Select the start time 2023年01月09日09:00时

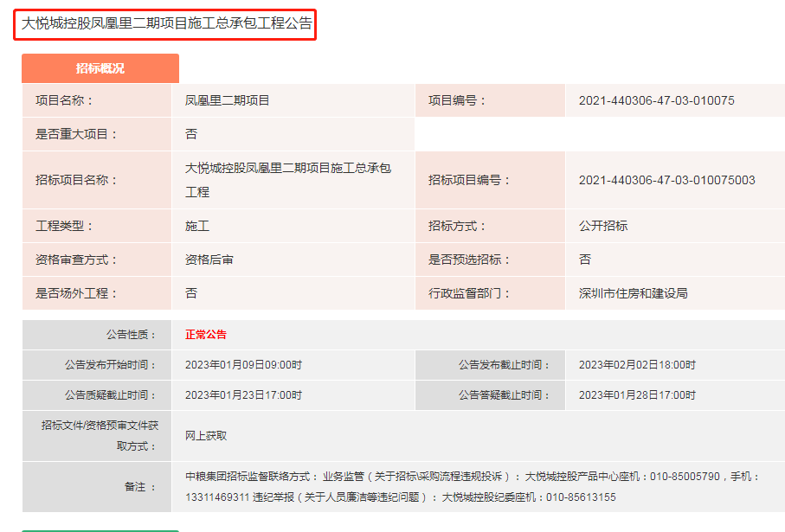pyautogui.click(x=243, y=365)
